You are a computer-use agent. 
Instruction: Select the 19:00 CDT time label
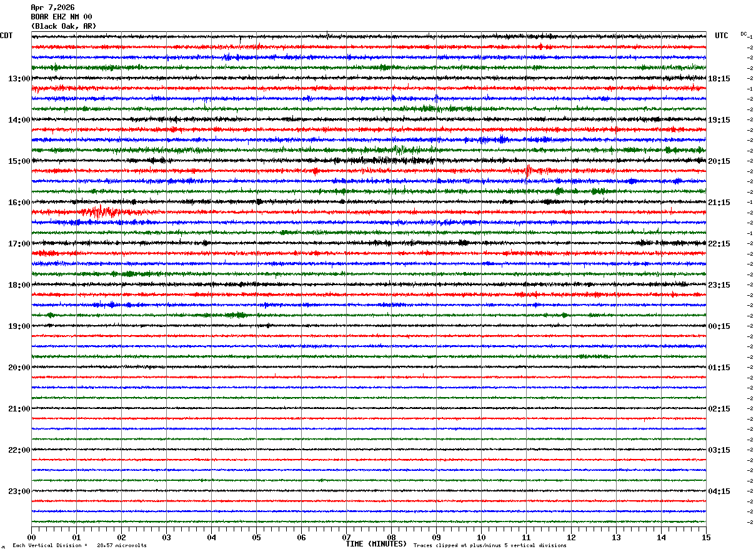19,326
